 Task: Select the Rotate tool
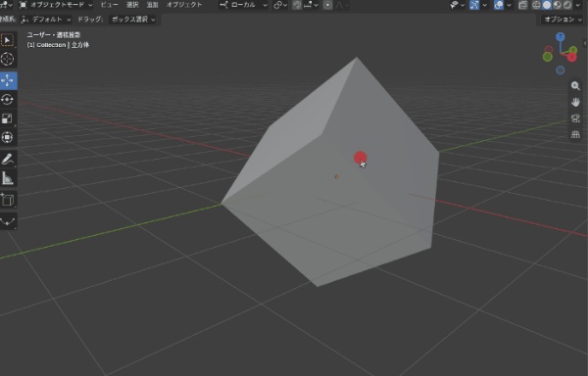tap(7, 100)
